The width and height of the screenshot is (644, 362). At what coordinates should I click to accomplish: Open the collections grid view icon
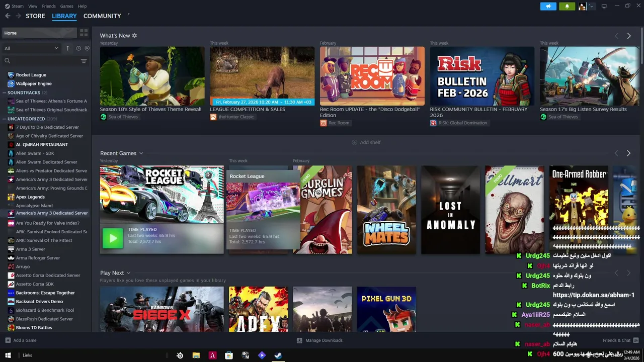pos(84,33)
